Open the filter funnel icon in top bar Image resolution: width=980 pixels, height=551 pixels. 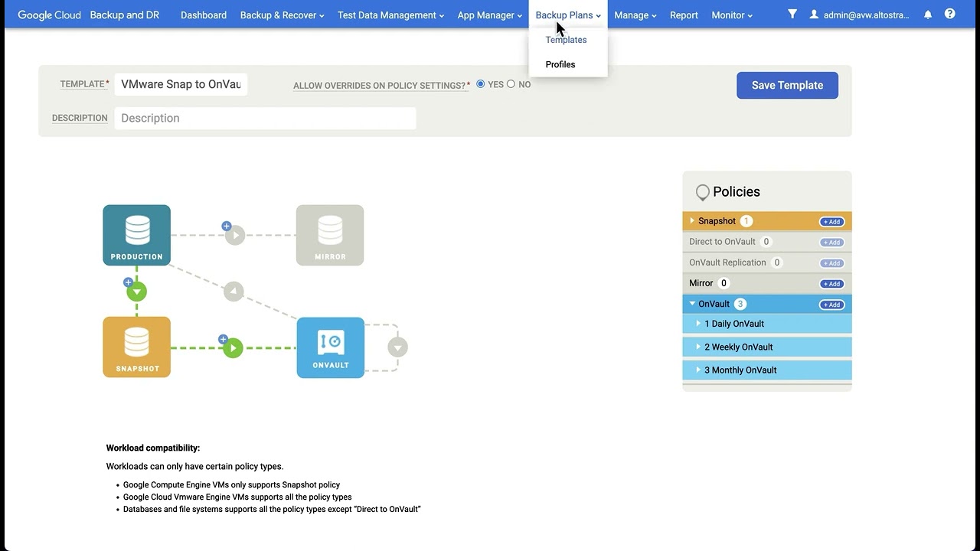point(792,14)
